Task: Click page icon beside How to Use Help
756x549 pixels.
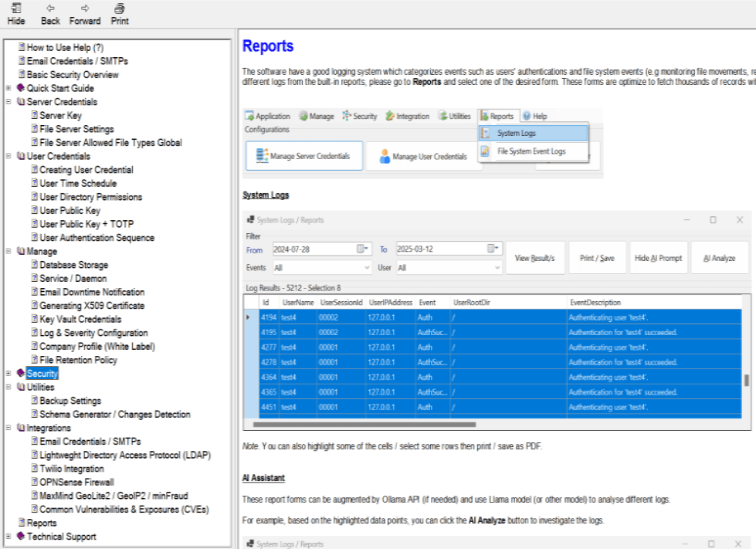Action: click(22, 47)
